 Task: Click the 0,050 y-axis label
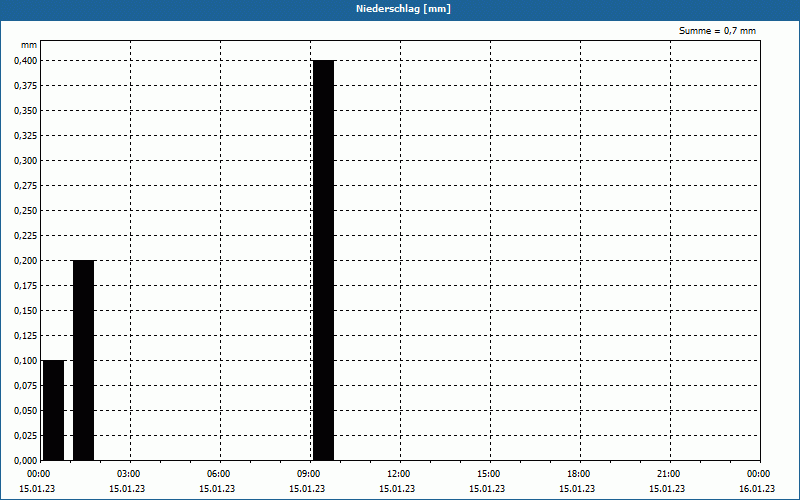[x=26, y=411]
